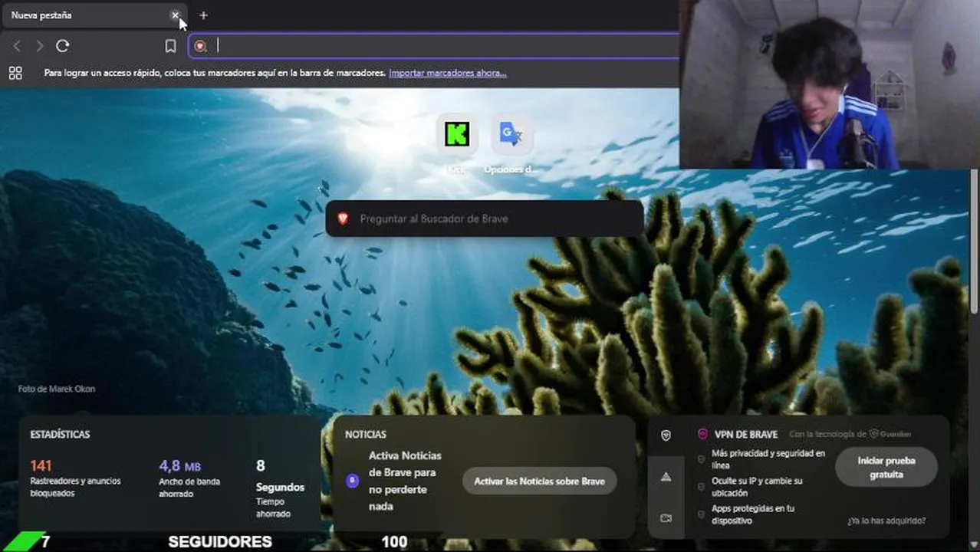Click Preguntar al Buscador de Brave field
Image resolution: width=980 pixels, height=552 pixels.
[485, 219]
